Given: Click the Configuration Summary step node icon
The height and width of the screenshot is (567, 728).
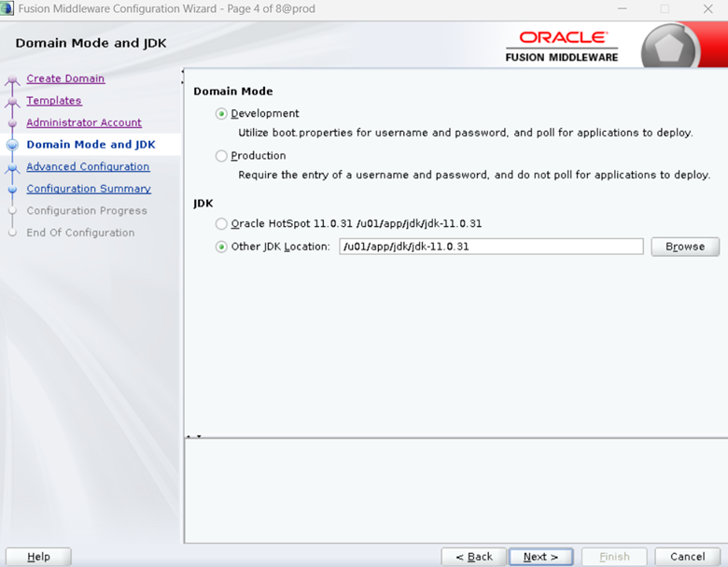Looking at the screenshot, I should pos(12,189).
